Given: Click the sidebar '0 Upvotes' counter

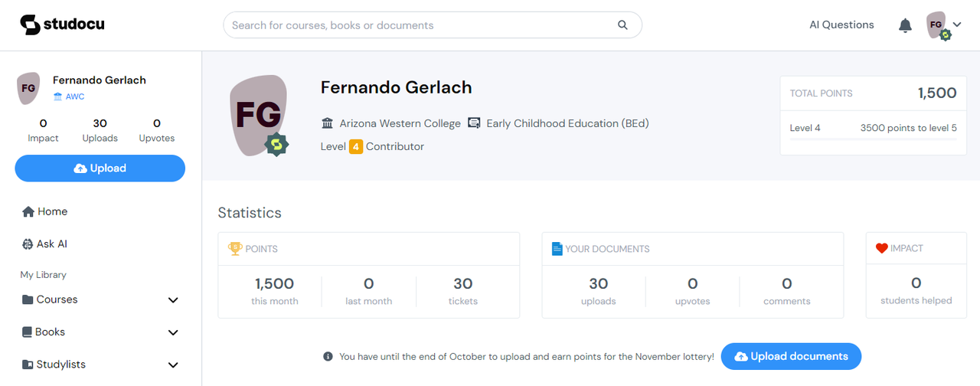Looking at the screenshot, I should pyautogui.click(x=157, y=130).
